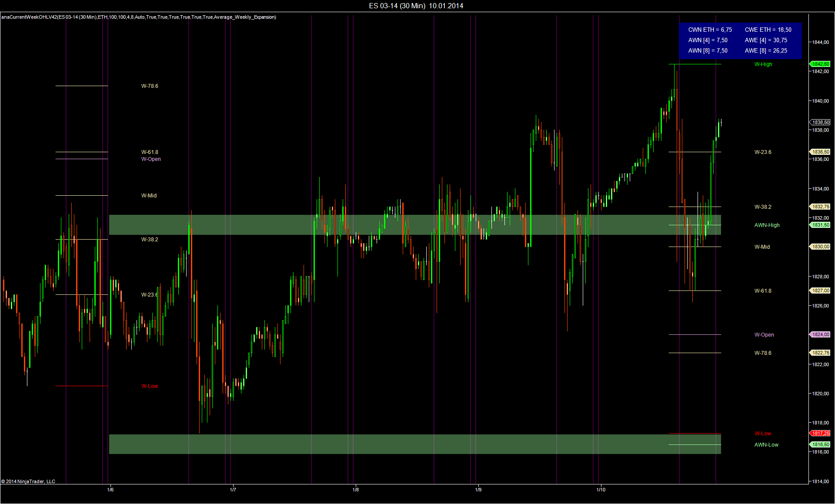Click the green W-High text label
The height and width of the screenshot is (504, 835).
pos(763,64)
